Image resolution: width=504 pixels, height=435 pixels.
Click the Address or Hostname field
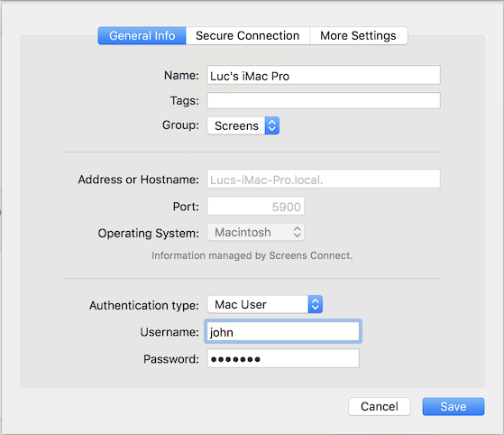[324, 179]
